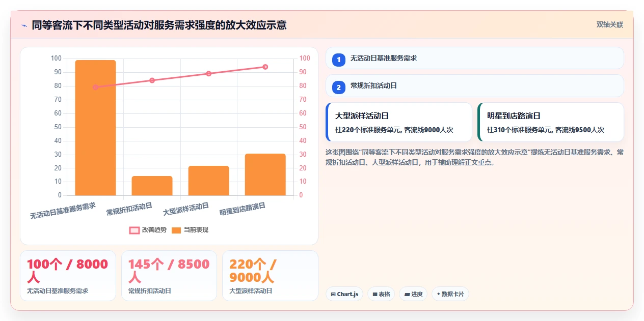Click the icon inside 表格 tag
644x321 pixels.
375,294
